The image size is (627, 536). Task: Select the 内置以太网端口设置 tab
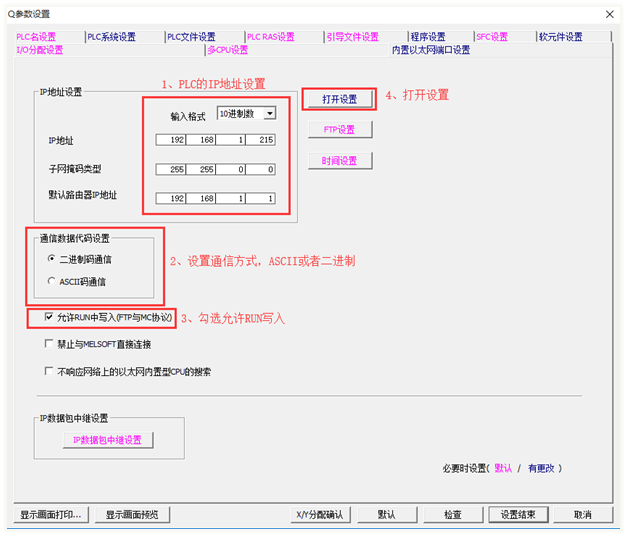(x=431, y=50)
